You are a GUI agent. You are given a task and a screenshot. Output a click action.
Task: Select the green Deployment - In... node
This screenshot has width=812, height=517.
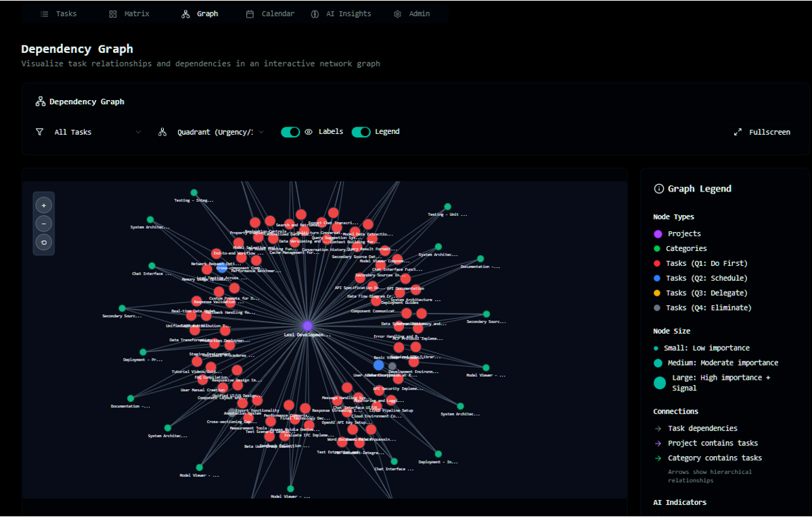(438, 454)
